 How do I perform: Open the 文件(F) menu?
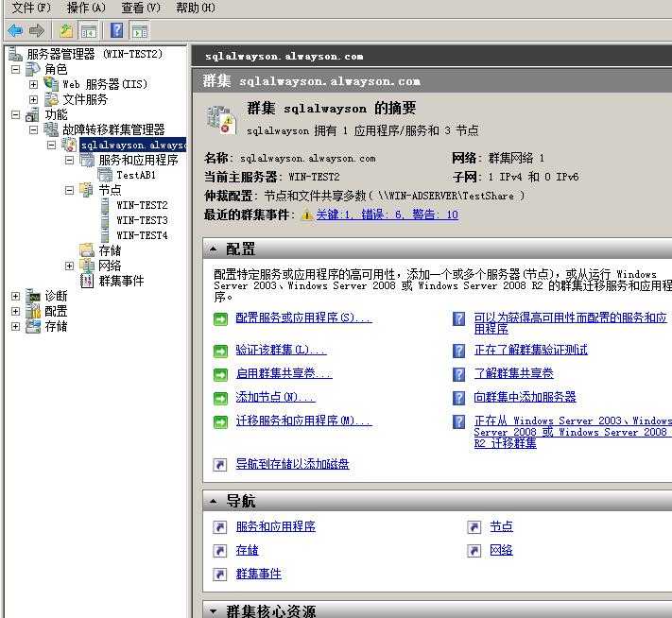31,8
